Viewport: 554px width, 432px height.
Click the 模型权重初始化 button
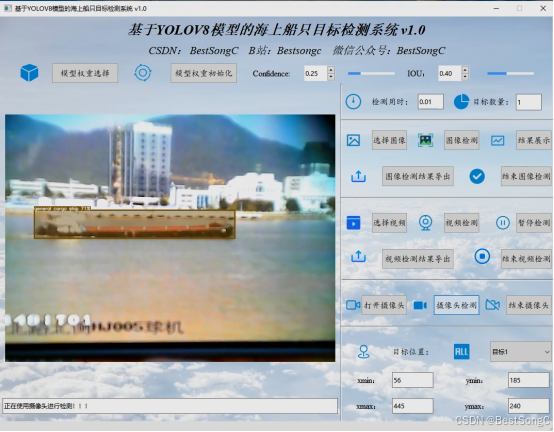pyautogui.click(x=204, y=73)
